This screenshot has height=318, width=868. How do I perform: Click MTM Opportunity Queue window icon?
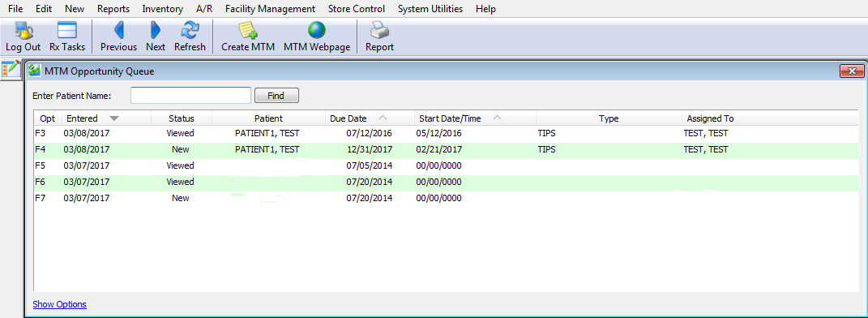[x=34, y=71]
